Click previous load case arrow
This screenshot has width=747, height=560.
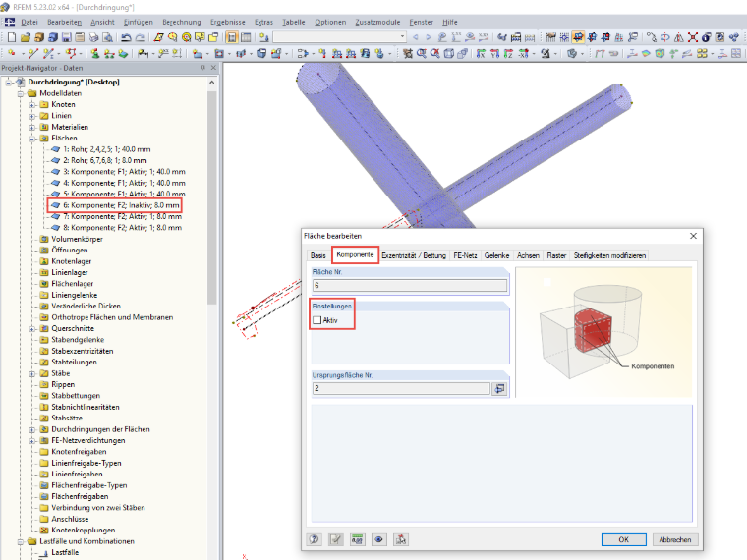(x=416, y=37)
